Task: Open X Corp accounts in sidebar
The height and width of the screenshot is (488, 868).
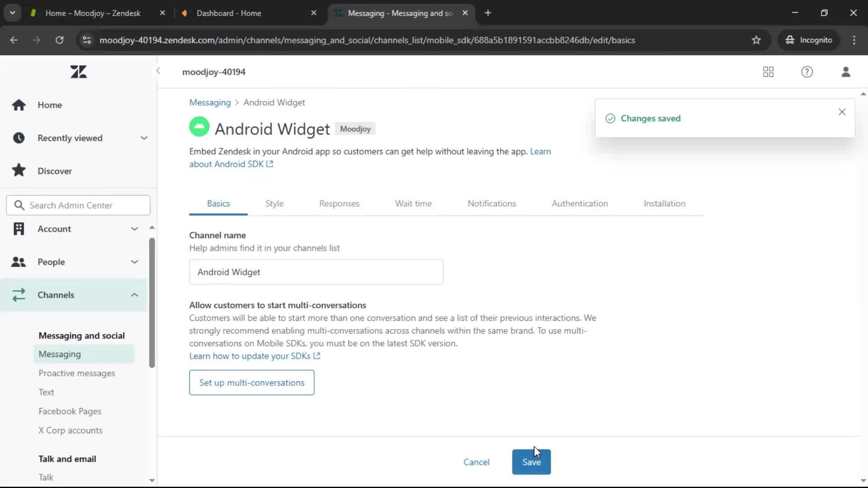Action: click(x=71, y=430)
